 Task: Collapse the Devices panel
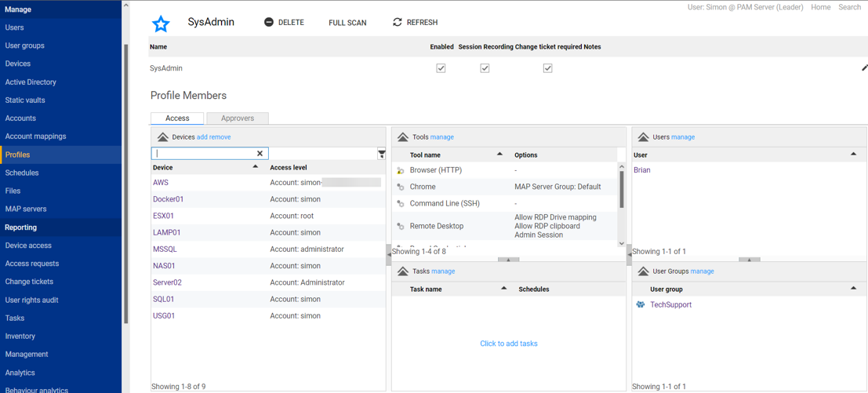pyautogui.click(x=163, y=137)
